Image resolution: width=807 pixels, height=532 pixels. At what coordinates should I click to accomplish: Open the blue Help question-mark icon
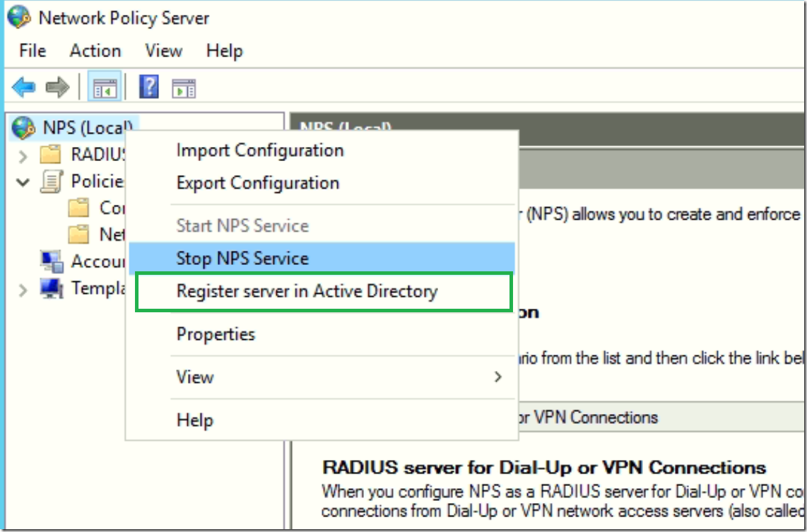[x=148, y=86]
